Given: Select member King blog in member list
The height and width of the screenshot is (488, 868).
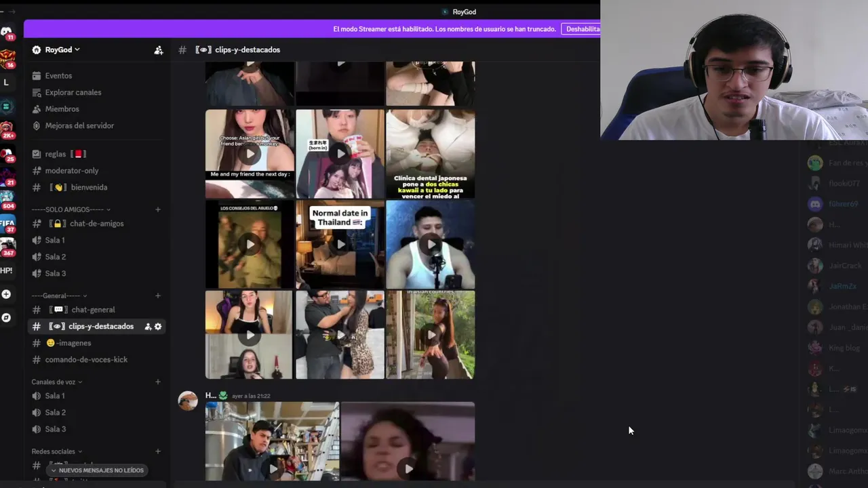Looking at the screenshot, I should pyautogui.click(x=834, y=348).
